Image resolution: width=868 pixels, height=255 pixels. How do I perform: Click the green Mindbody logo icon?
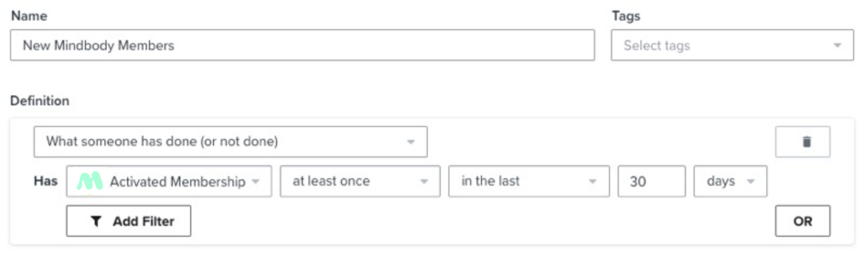click(90, 181)
